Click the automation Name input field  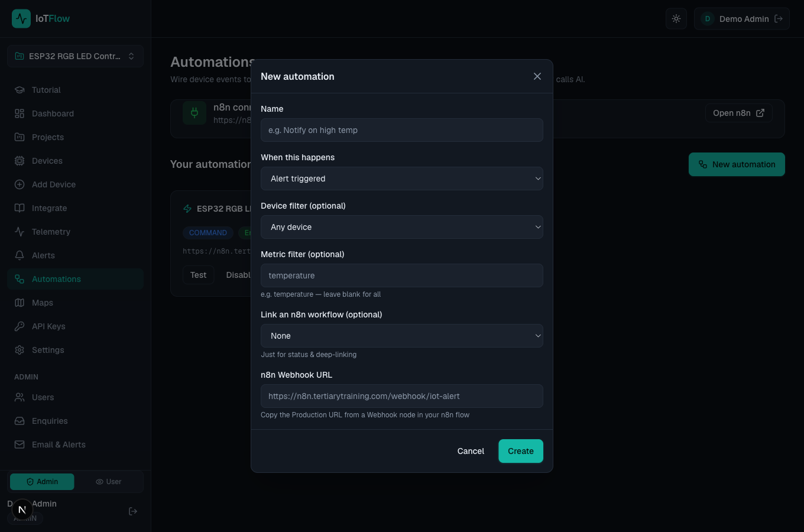[402, 130]
